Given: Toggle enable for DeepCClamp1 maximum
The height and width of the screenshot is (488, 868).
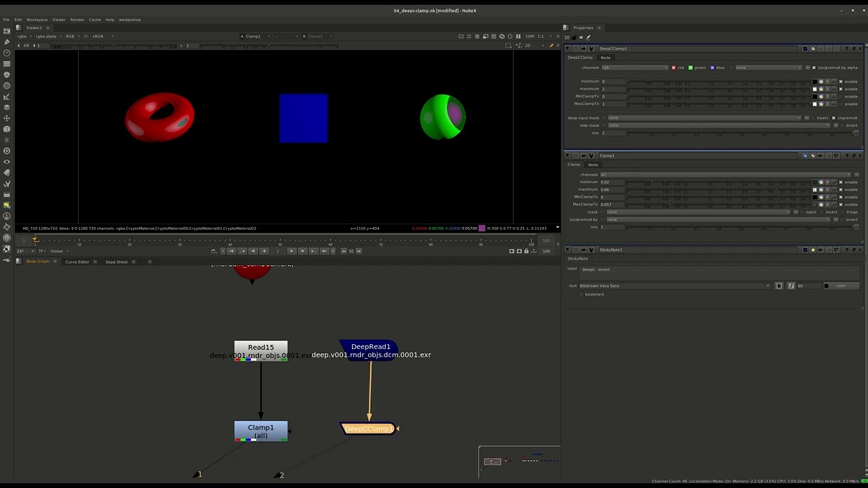Looking at the screenshot, I should click(841, 89).
